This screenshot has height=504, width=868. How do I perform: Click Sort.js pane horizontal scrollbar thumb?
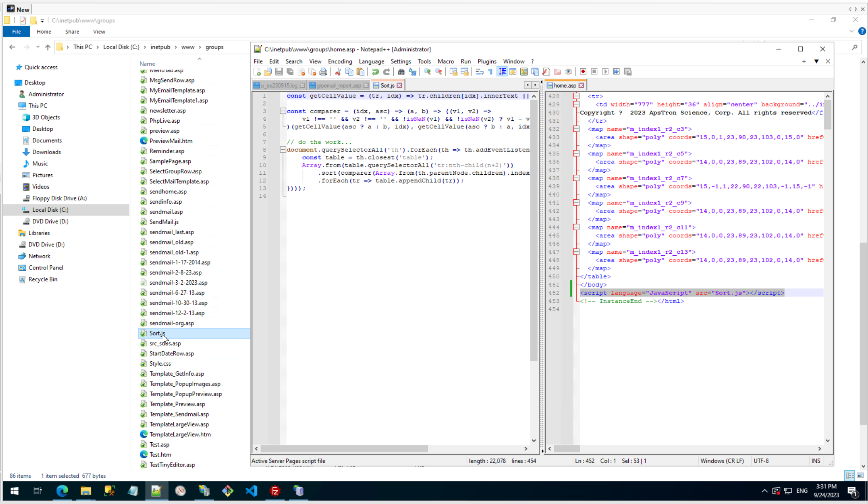[x=343, y=448]
